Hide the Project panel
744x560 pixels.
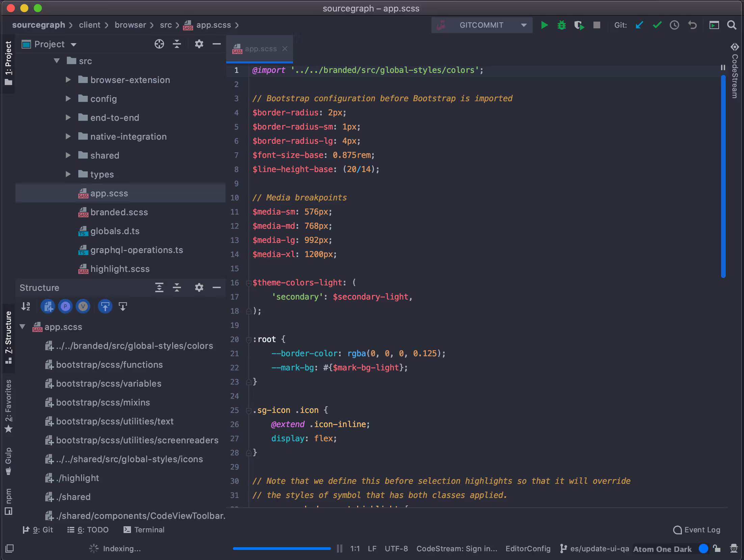pyautogui.click(x=217, y=44)
